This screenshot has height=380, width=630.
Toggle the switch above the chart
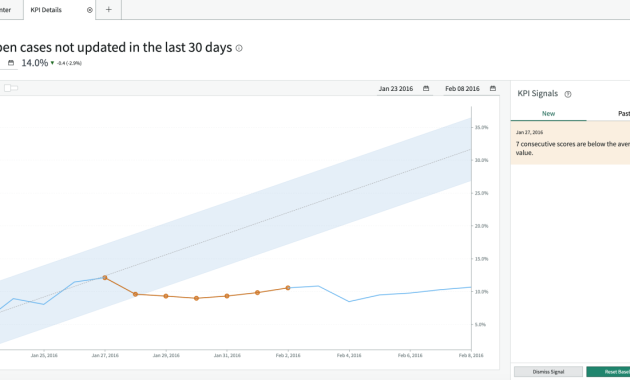coord(11,88)
